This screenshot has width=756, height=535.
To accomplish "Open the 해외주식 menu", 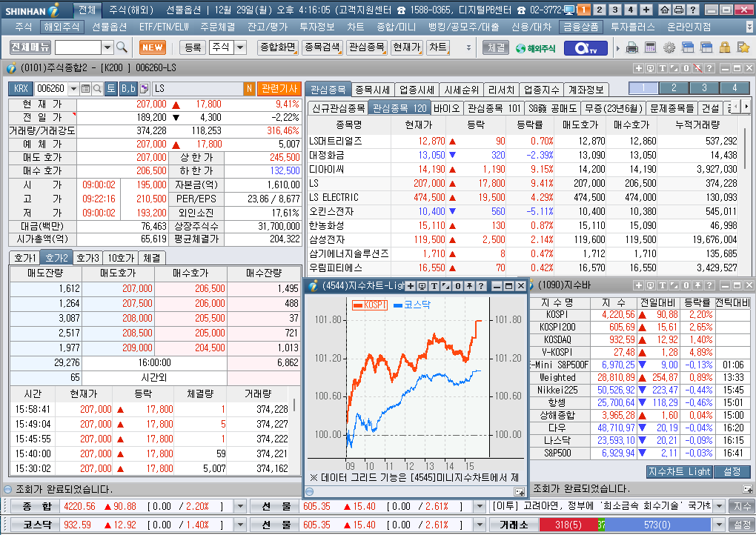I will pos(62,27).
